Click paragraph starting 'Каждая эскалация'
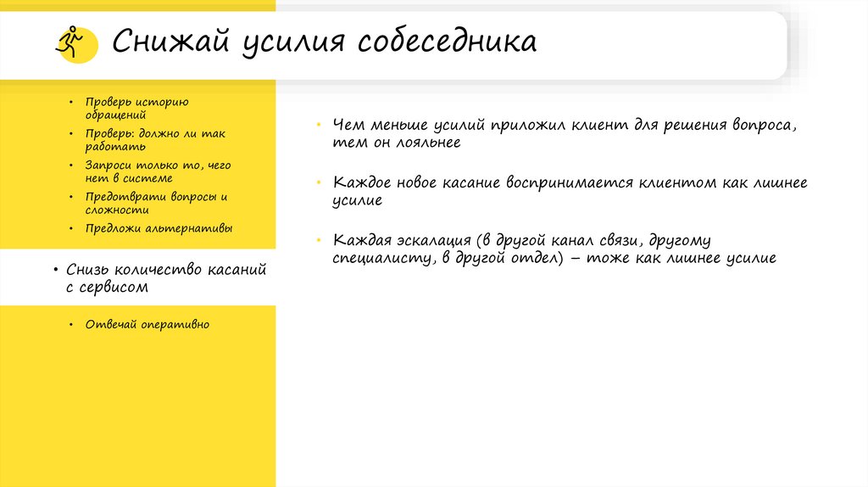The image size is (868, 487). tap(554, 249)
